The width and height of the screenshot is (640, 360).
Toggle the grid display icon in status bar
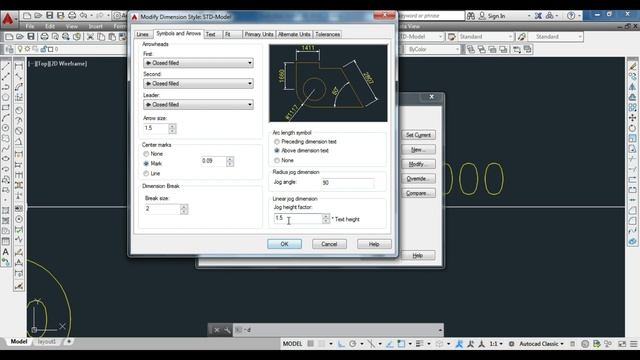311,344
